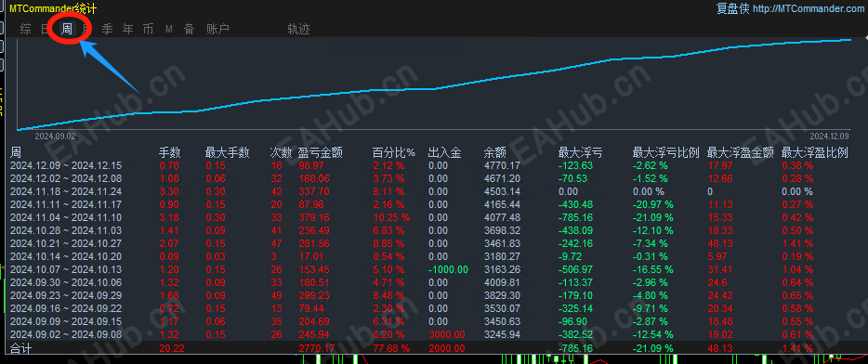This screenshot has width=868, height=364.
Task: Click the 4770.17 balance value
Action: (x=502, y=165)
